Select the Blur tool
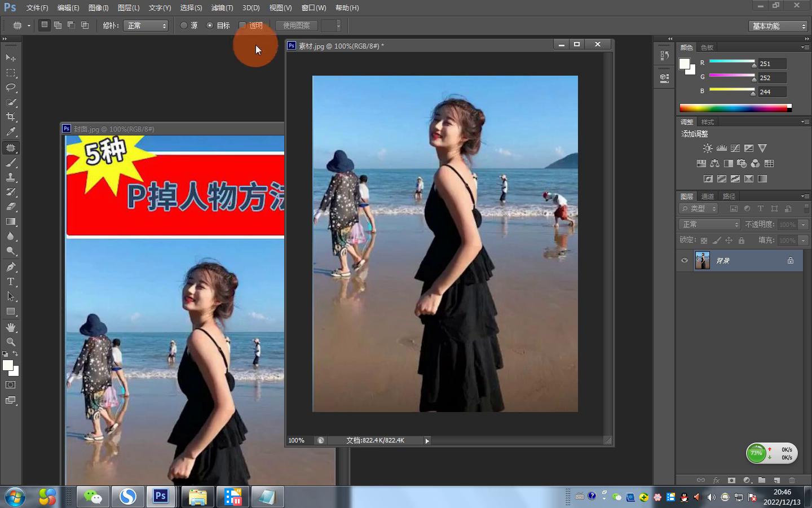 click(11, 236)
